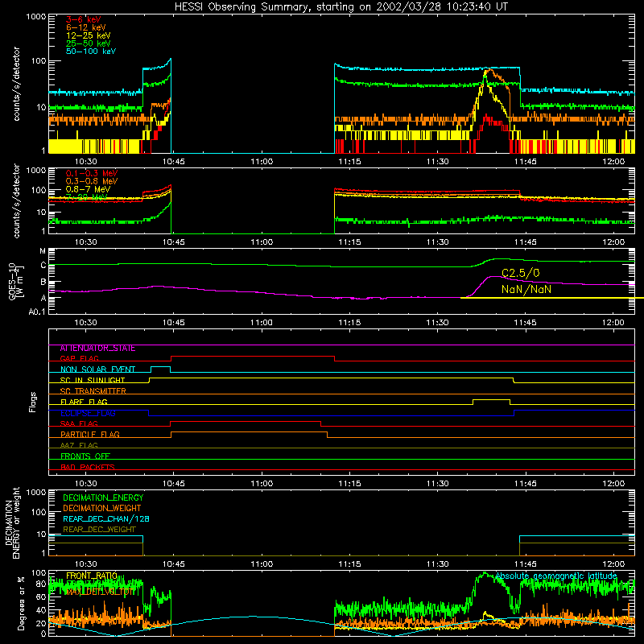Click the 0.8-7 MeV legend label
Image resolution: width=644 pixels, height=644 pixels.
[88, 189]
